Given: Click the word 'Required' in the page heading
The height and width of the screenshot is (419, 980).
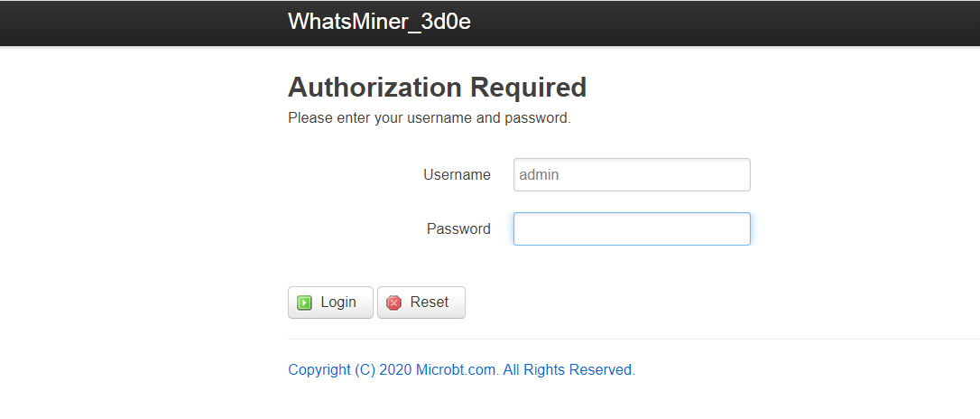Looking at the screenshot, I should [x=529, y=87].
